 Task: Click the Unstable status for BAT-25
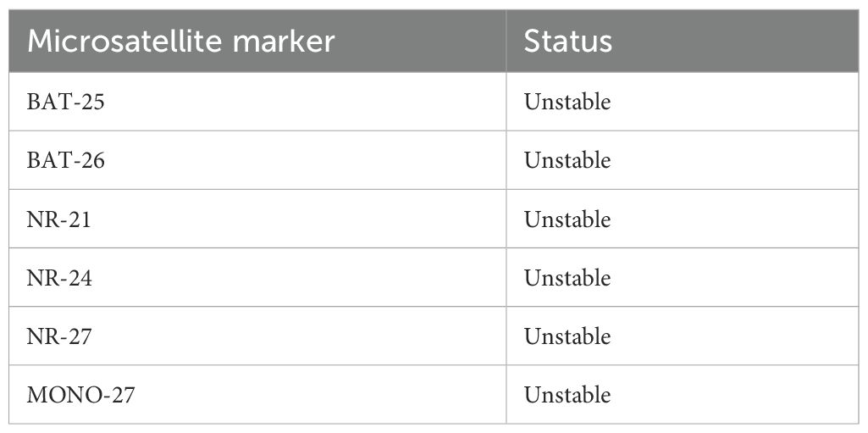(x=567, y=102)
